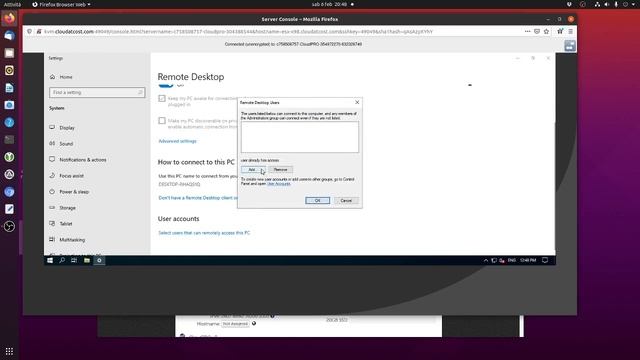
Task: Open 'Don't have a Remote Desktop client' link
Action: pyautogui.click(x=198, y=198)
